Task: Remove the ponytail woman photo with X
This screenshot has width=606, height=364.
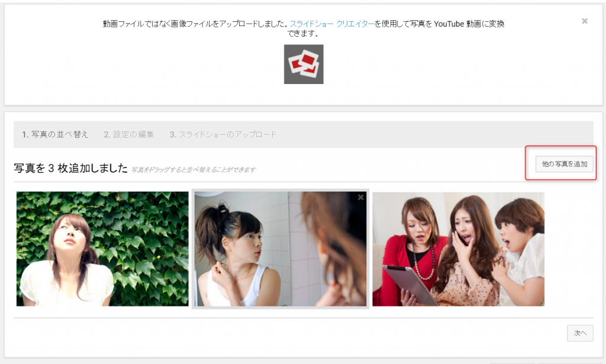Action: pyautogui.click(x=360, y=198)
